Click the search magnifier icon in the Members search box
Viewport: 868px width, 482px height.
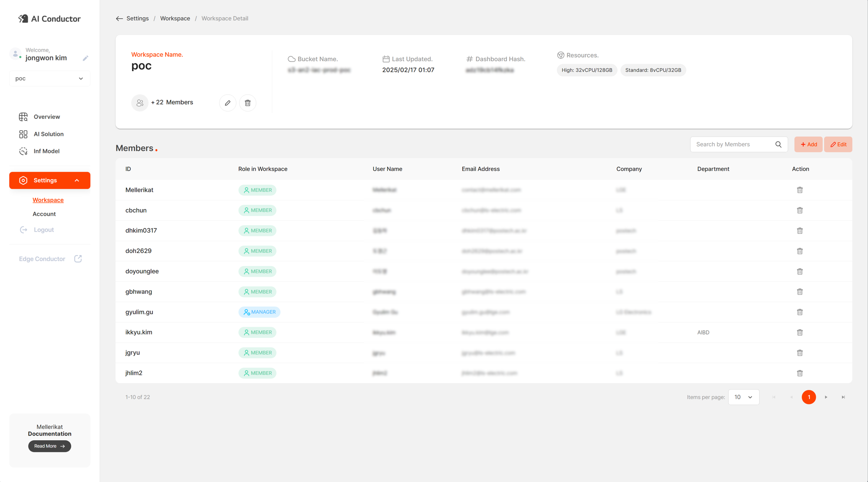point(778,144)
